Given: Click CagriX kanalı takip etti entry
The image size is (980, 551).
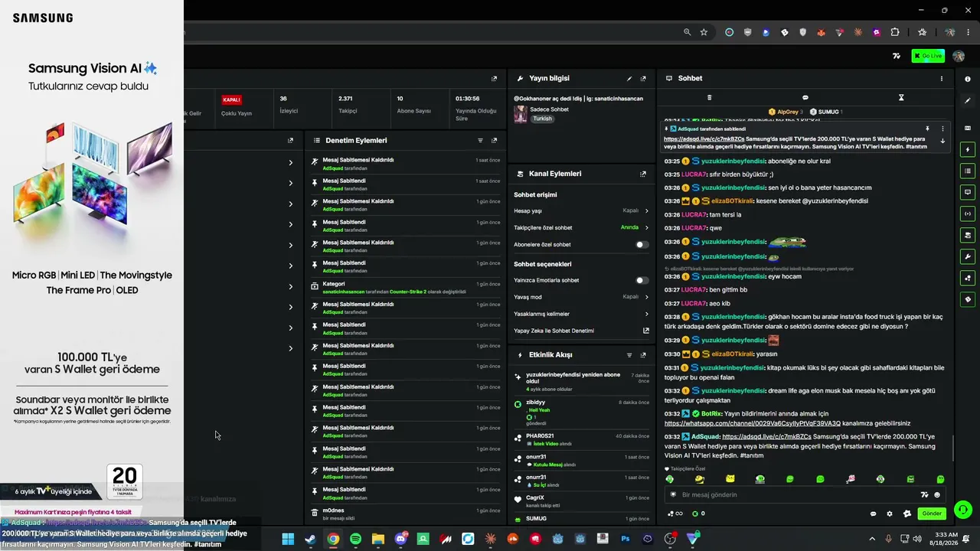Looking at the screenshot, I should [582, 501].
